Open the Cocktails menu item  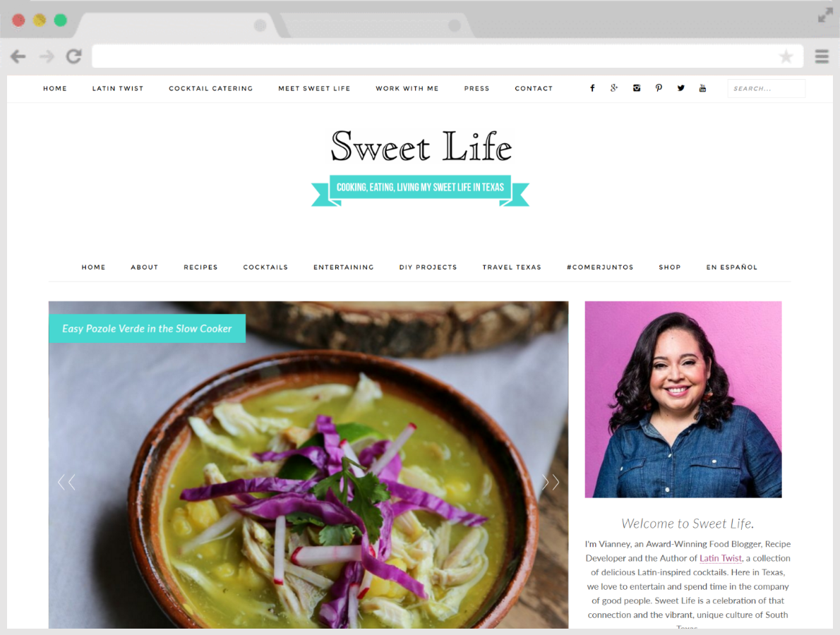pyautogui.click(x=265, y=267)
